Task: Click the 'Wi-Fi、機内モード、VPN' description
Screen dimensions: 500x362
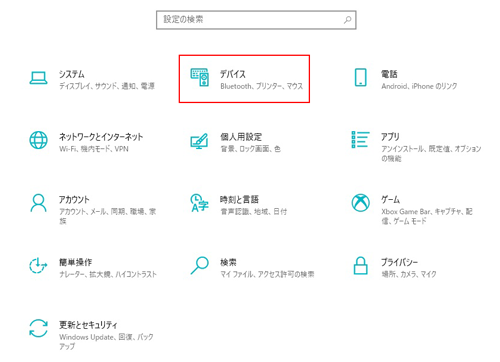Action: [x=94, y=149]
